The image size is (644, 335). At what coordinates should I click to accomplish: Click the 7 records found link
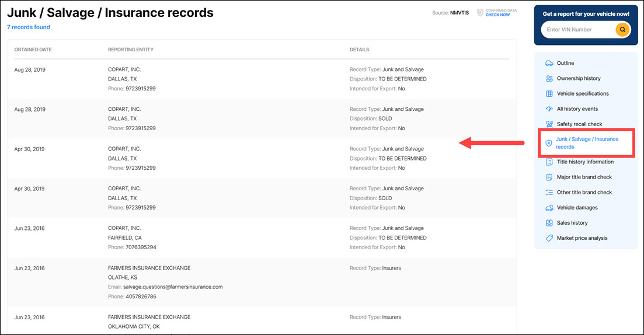click(29, 27)
